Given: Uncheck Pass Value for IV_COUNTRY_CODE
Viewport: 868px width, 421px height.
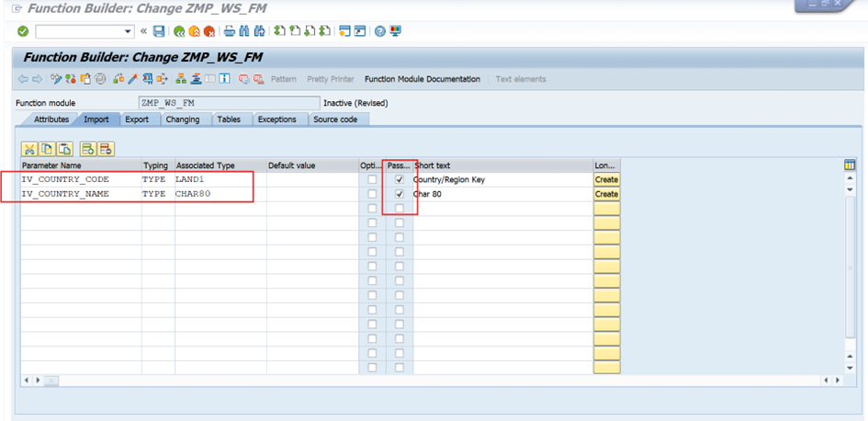Looking at the screenshot, I should 400,179.
